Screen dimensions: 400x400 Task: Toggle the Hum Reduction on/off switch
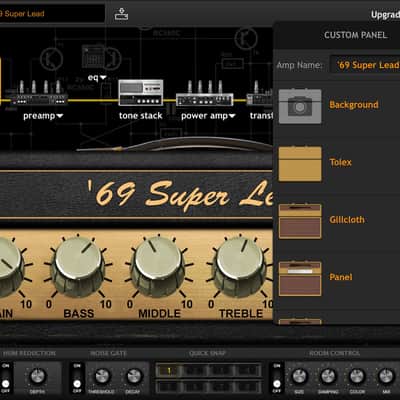(x=6, y=378)
